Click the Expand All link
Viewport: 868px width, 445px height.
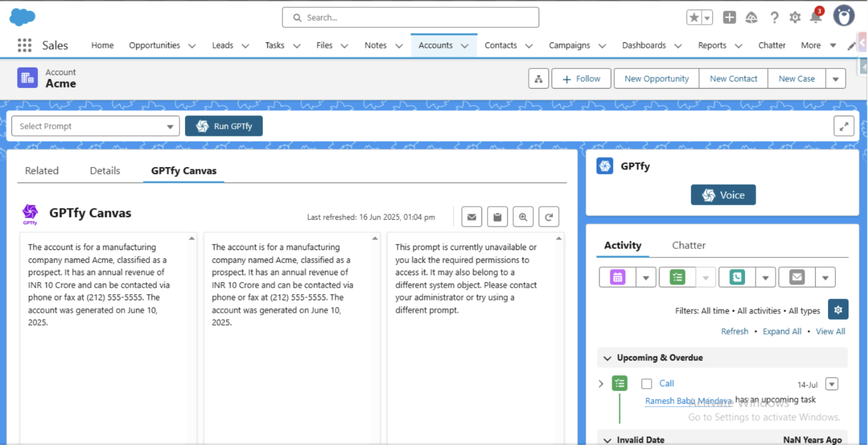(x=782, y=331)
